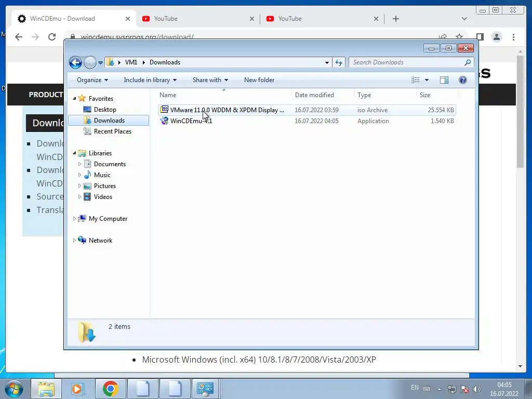532x399 pixels.
Task: Sort files by Date modified column
Action: coord(323,95)
